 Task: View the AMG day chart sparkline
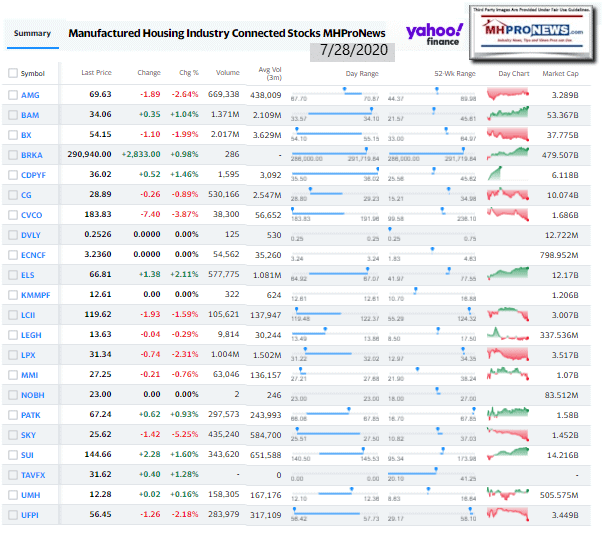click(x=509, y=94)
